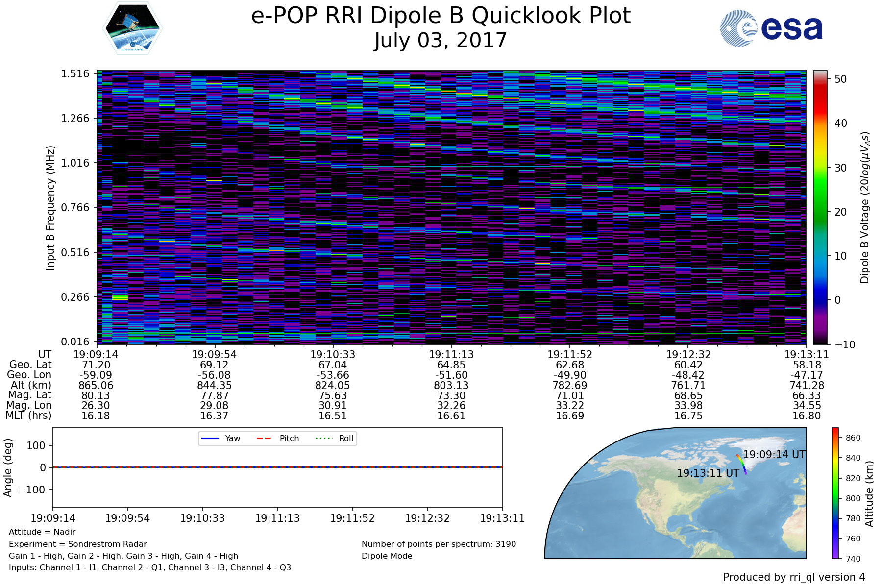The image size is (882, 588).
Task: Click the 'Experiment = Sondrestrom Radar' text
Action: tap(78, 544)
